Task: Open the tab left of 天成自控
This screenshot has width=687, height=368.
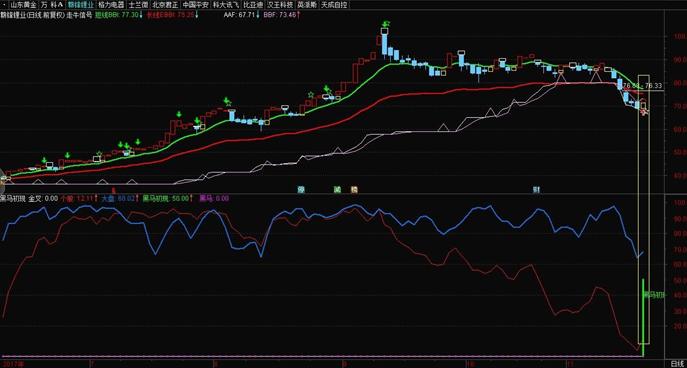Action: (x=308, y=5)
